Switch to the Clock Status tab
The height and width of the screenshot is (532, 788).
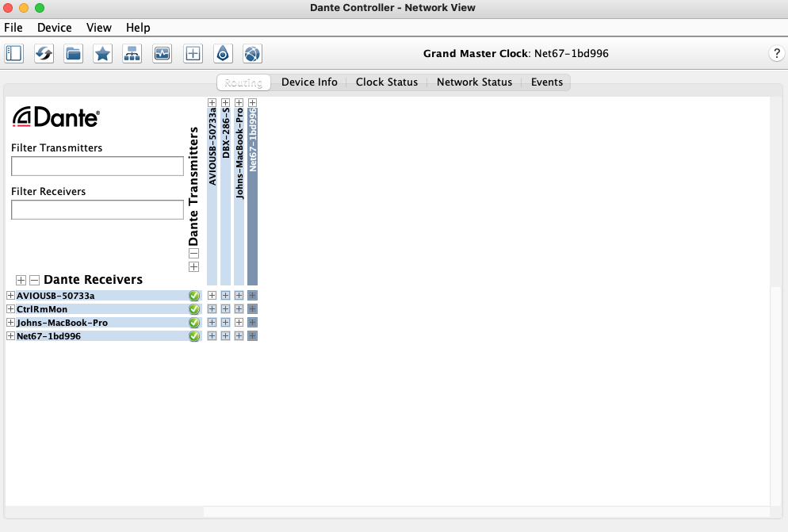tap(386, 82)
